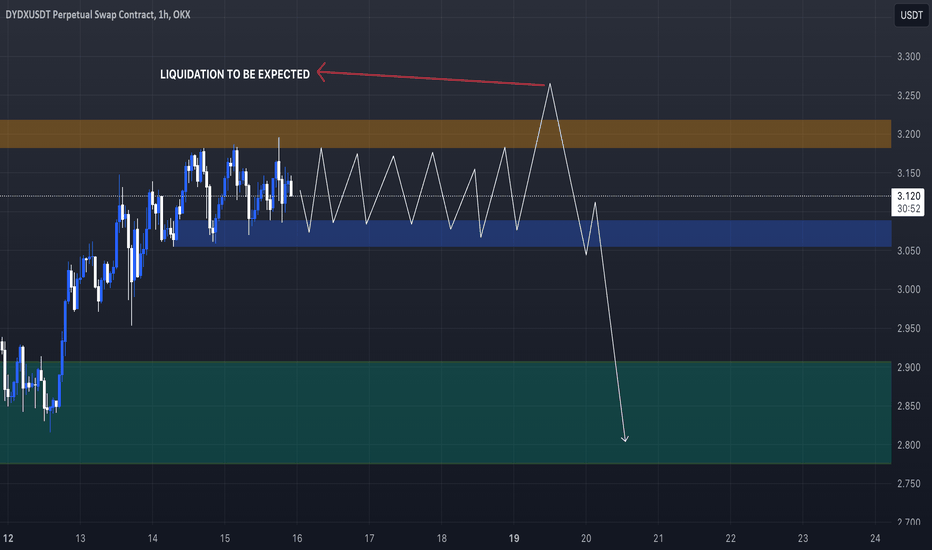The image size is (932, 550).
Task: Select the blue support zone rectangle
Action: click(533, 234)
